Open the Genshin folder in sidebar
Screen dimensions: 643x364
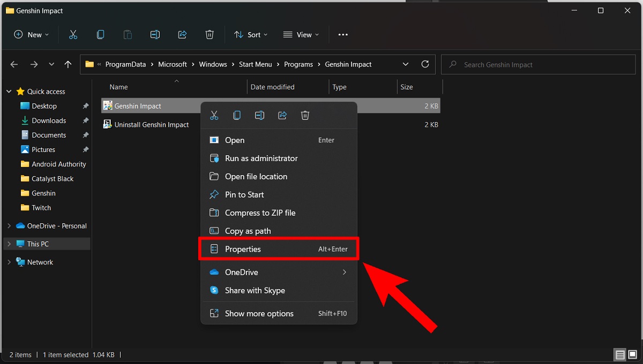pyautogui.click(x=43, y=193)
